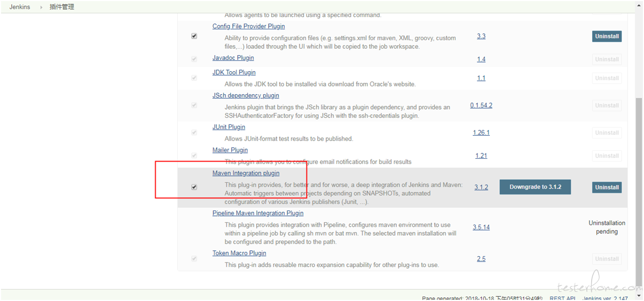The height and width of the screenshot is (301, 644).
Task: Click disabled Uninstall for Token Macro Plugin
Action: coord(607,259)
